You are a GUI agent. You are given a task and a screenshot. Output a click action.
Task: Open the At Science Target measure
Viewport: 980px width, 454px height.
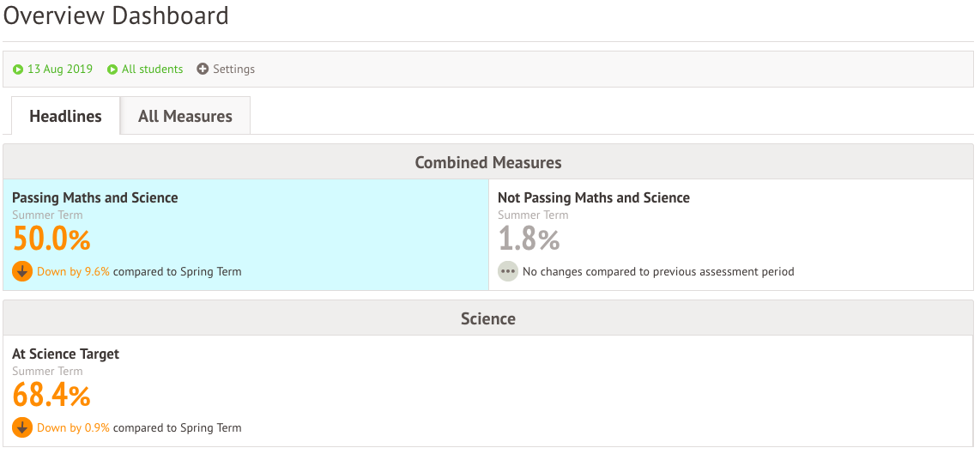pyautogui.click(x=65, y=354)
